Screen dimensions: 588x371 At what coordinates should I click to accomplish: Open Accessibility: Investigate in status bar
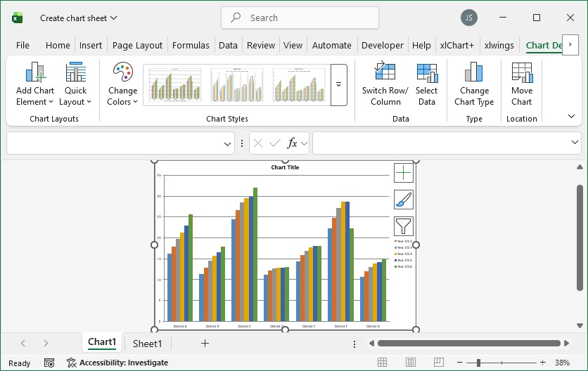pos(117,363)
